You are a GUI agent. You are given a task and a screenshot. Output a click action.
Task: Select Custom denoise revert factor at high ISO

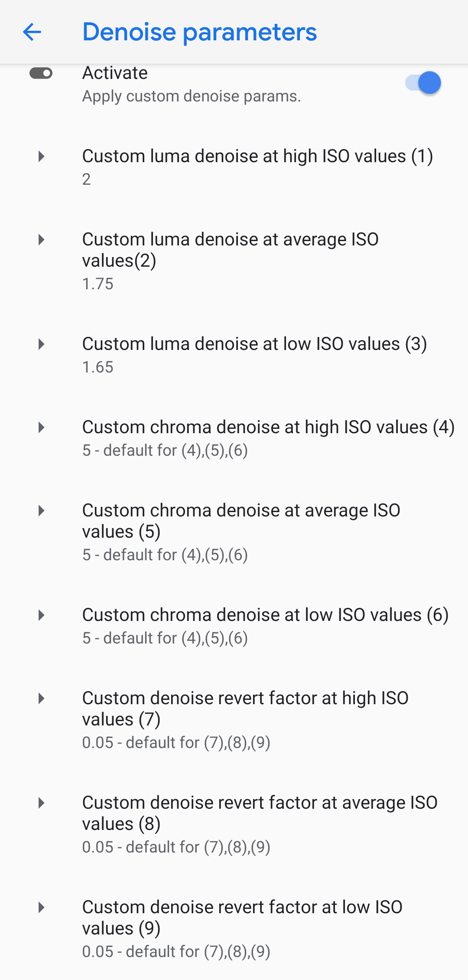(x=245, y=709)
